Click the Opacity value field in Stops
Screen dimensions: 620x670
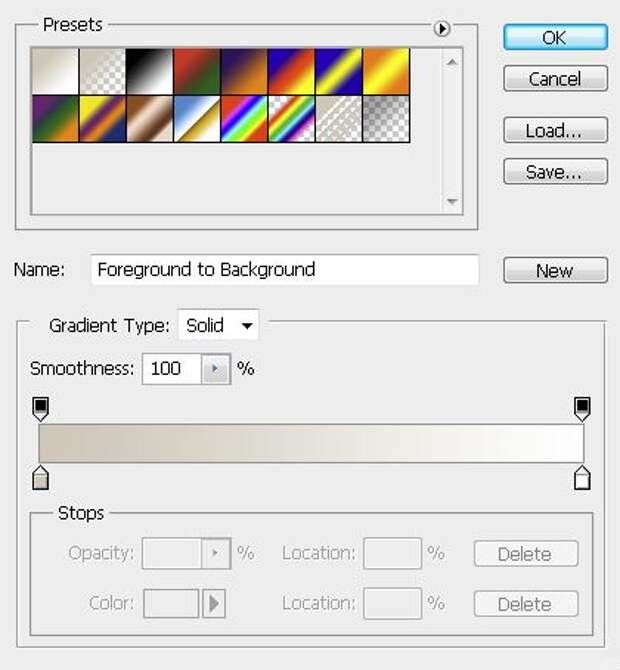click(x=172, y=553)
